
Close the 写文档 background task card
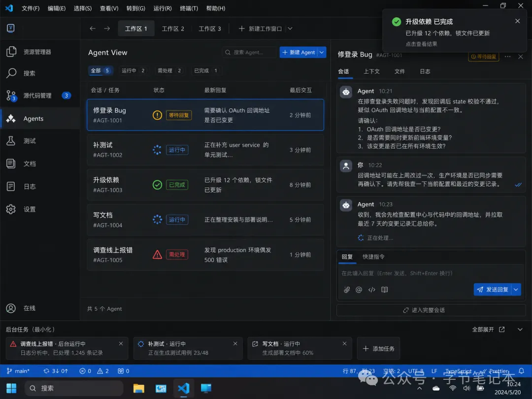tap(344, 343)
